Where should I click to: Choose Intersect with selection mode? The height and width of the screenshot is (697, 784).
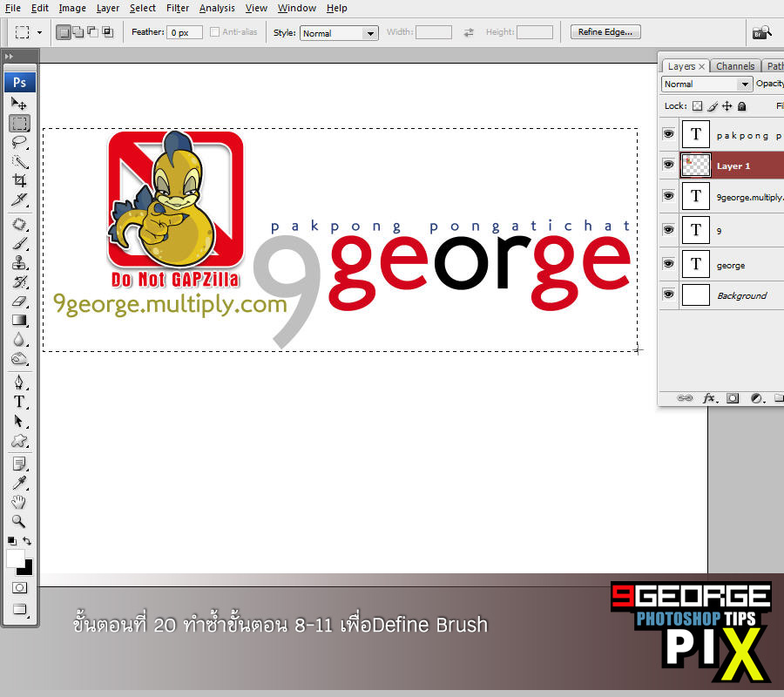107,32
